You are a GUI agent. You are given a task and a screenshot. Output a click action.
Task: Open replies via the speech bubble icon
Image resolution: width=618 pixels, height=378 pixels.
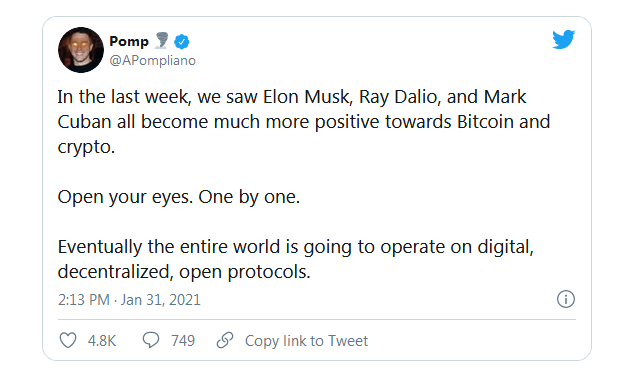click(151, 340)
